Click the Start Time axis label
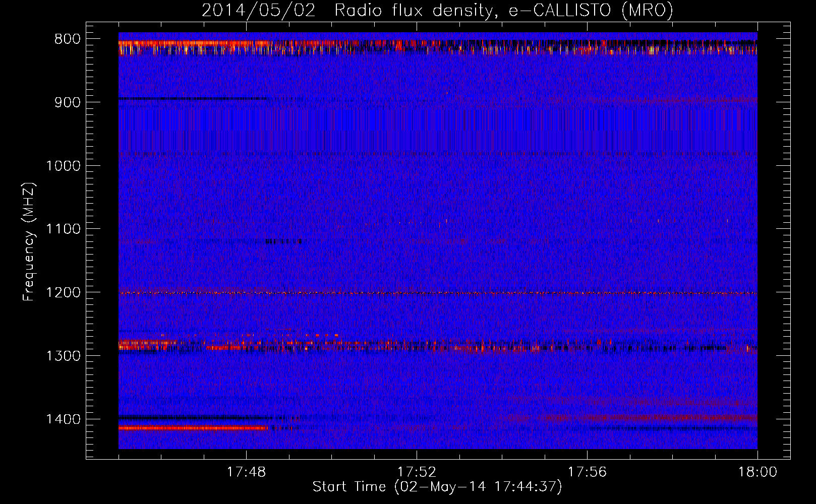816x504 pixels. pos(437,487)
